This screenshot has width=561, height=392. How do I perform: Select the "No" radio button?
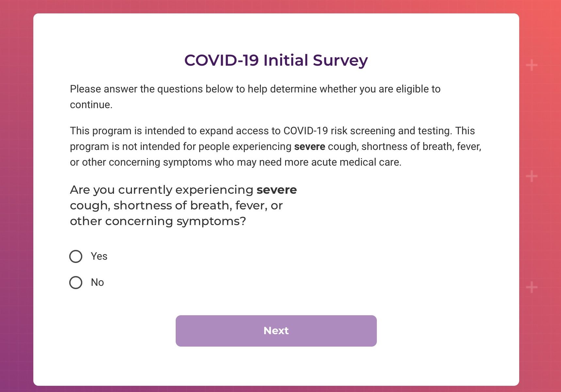(76, 283)
